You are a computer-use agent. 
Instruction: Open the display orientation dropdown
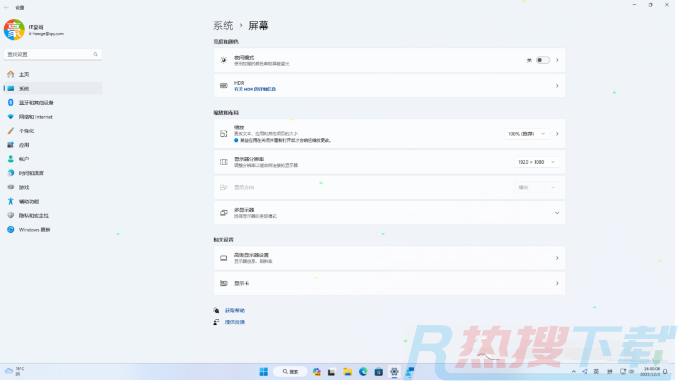pos(536,187)
